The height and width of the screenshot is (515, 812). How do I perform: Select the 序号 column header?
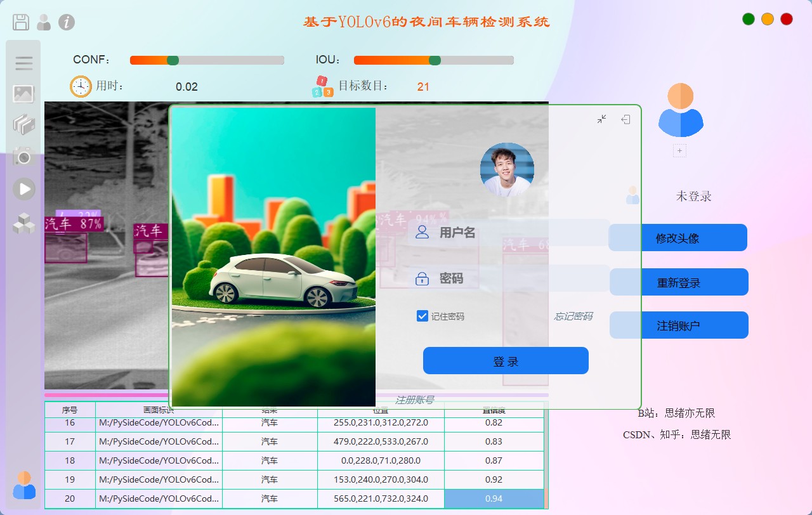click(x=70, y=410)
